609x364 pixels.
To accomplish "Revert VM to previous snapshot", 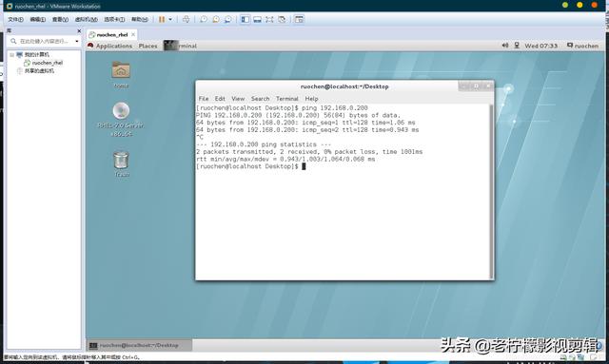I will pos(216,19).
